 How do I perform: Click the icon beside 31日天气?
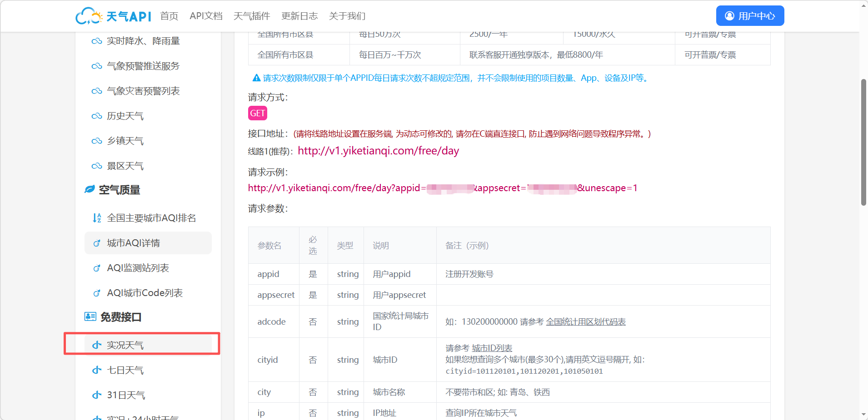click(97, 395)
